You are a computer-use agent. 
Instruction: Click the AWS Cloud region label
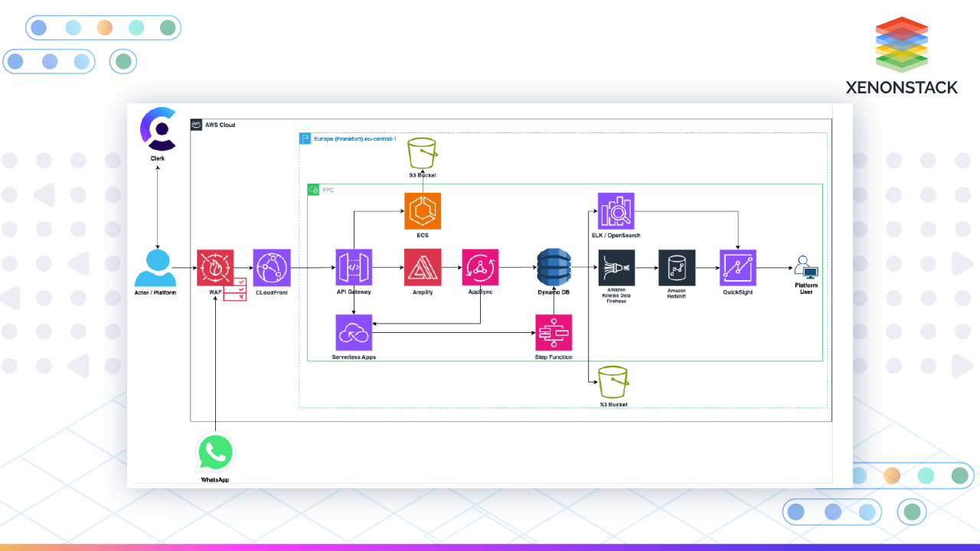click(219, 125)
